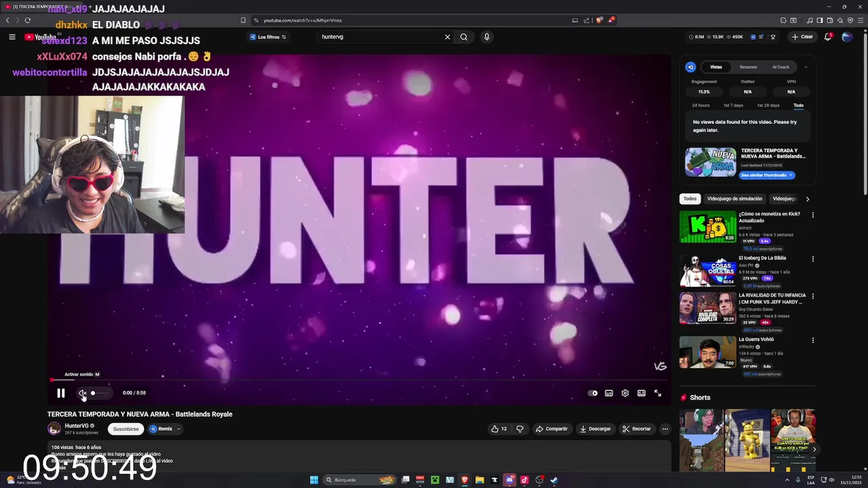Click the Crear create button

pos(802,37)
